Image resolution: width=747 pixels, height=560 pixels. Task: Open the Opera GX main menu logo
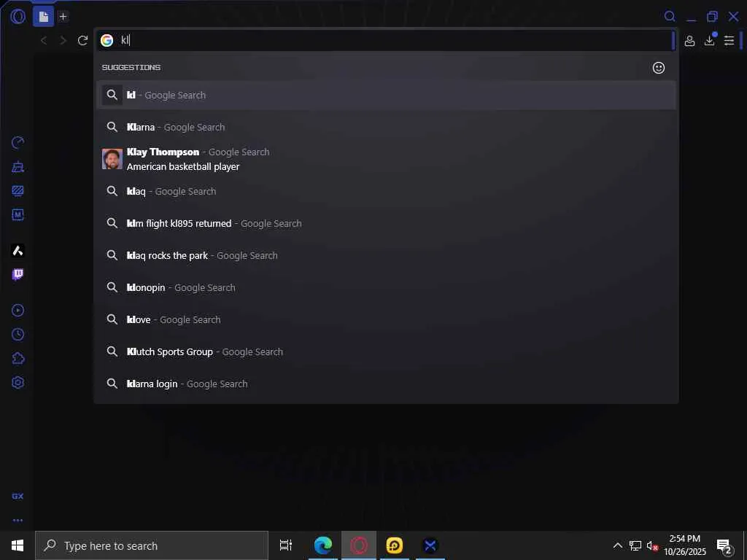click(18, 17)
